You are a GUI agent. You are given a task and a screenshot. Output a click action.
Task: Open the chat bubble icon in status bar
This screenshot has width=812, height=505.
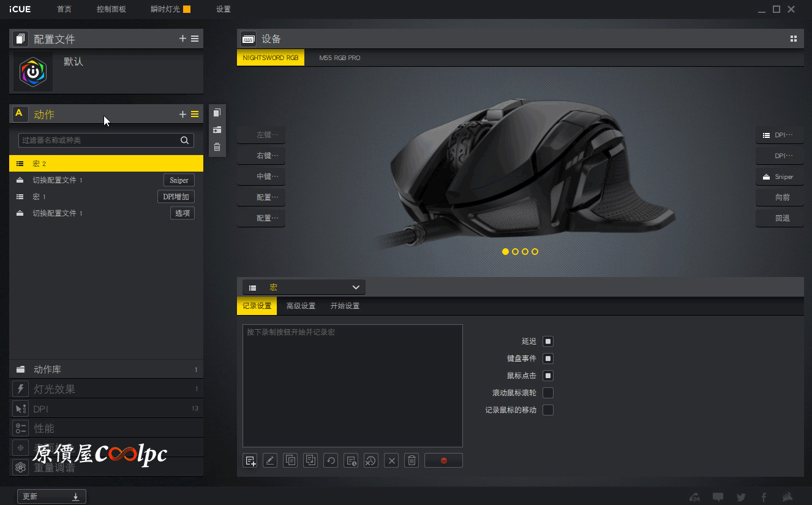click(718, 497)
